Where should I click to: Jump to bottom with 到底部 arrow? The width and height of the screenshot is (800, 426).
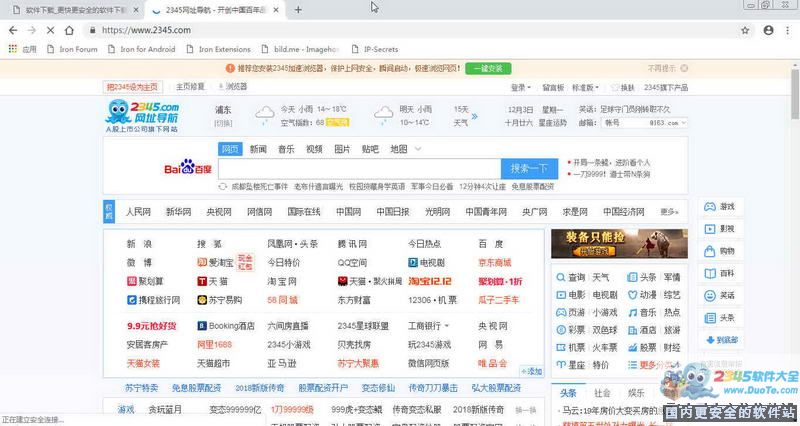(x=722, y=340)
